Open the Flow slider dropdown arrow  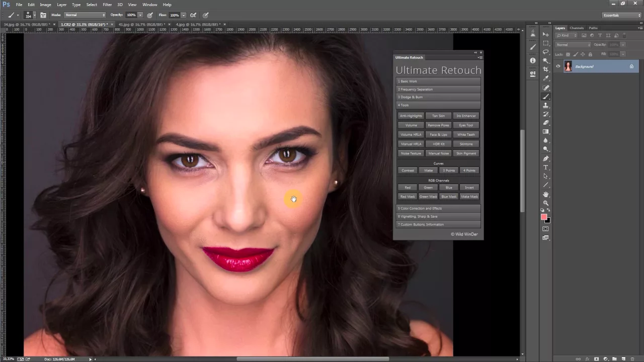pyautogui.click(x=183, y=15)
